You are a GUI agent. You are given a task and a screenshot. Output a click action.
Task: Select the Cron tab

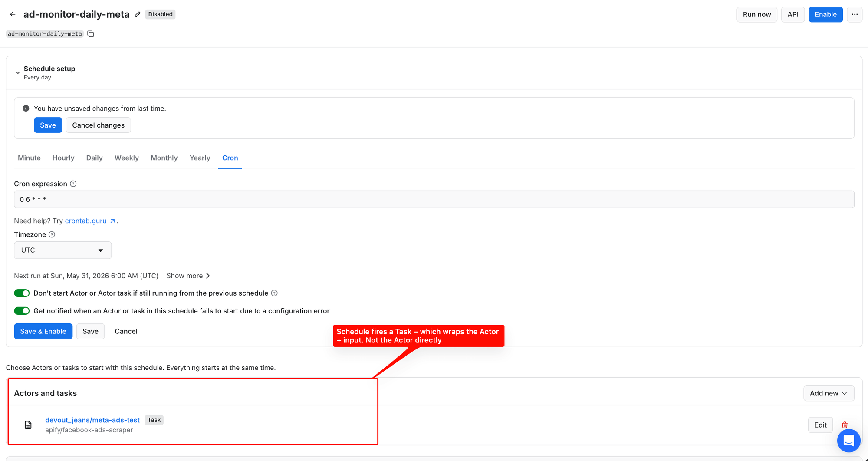pos(230,158)
